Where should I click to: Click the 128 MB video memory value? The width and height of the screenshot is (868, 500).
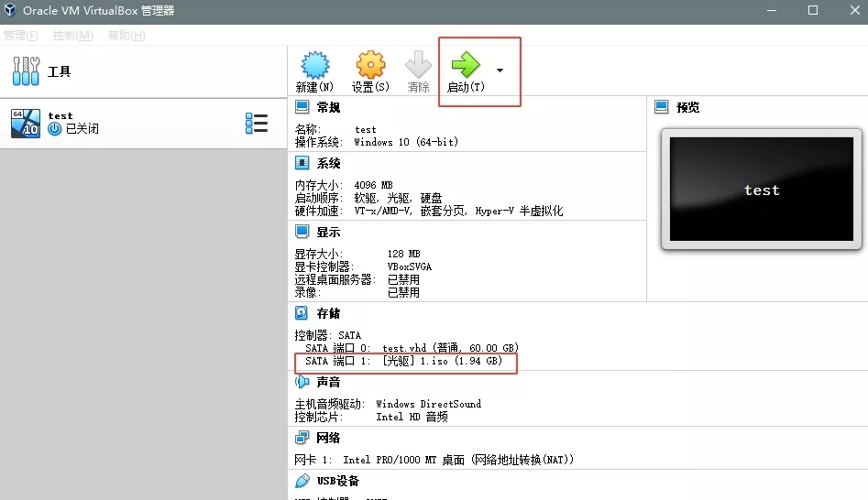tap(403, 254)
